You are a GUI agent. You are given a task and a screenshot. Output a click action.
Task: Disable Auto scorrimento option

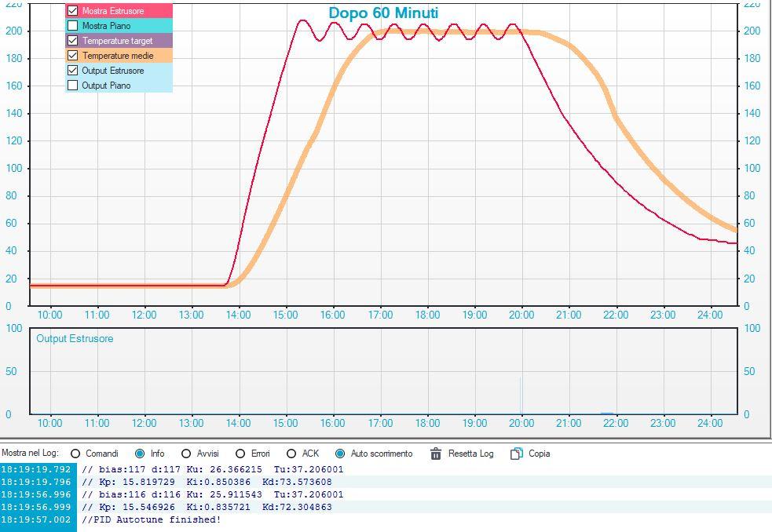click(340, 454)
